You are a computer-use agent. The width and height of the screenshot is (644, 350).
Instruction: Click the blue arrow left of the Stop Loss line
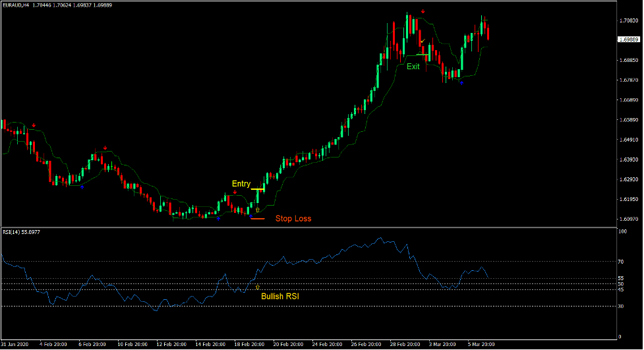click(250, 217)
